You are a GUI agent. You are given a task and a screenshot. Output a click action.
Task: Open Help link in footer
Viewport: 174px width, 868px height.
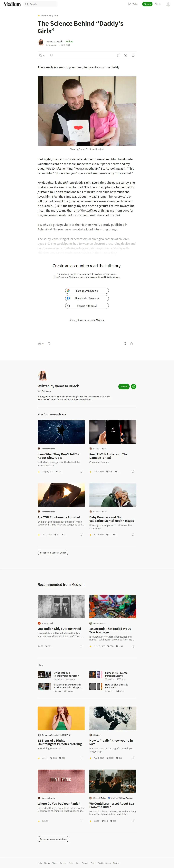tap(40, 863)
